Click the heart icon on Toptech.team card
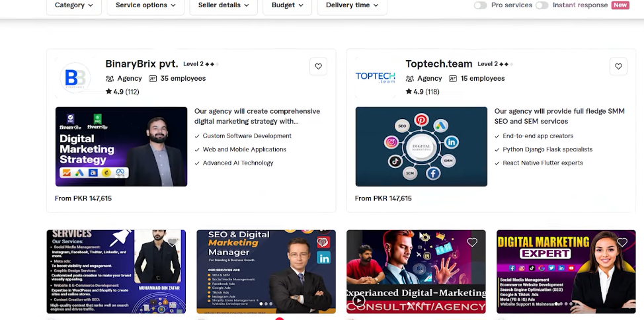 click(x=618, y=66)
